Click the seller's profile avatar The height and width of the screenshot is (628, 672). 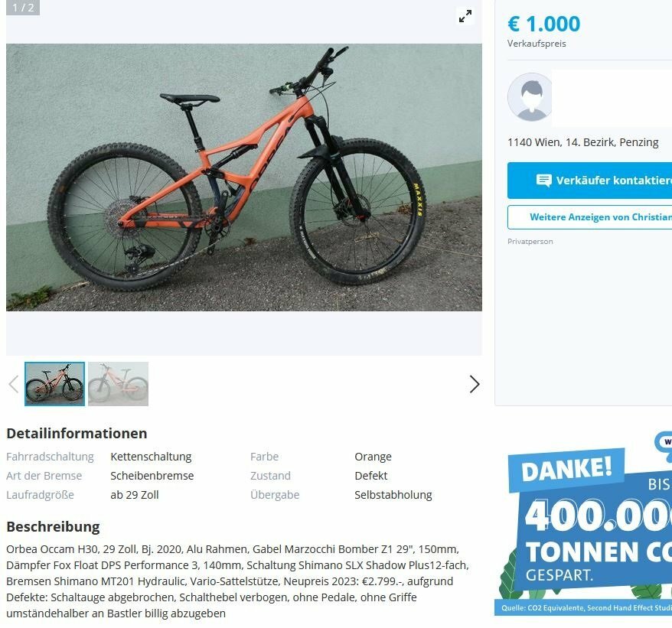[530, 97]
